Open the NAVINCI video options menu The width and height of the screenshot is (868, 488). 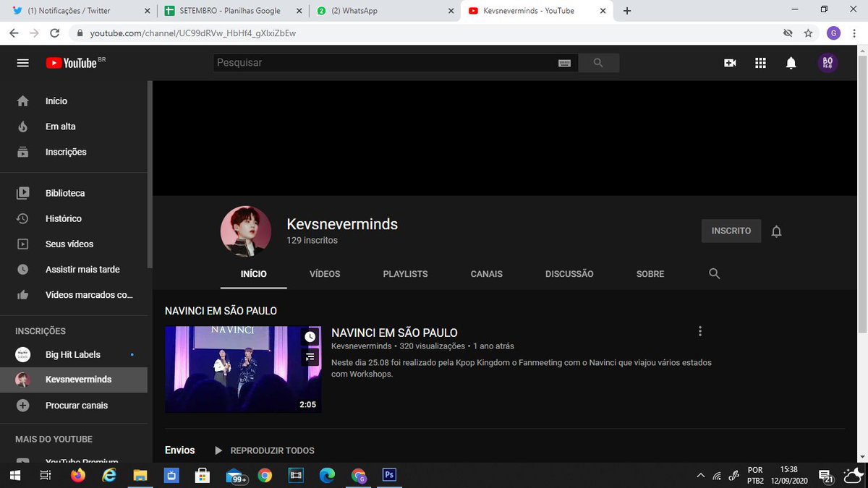(x=699, y=331)
